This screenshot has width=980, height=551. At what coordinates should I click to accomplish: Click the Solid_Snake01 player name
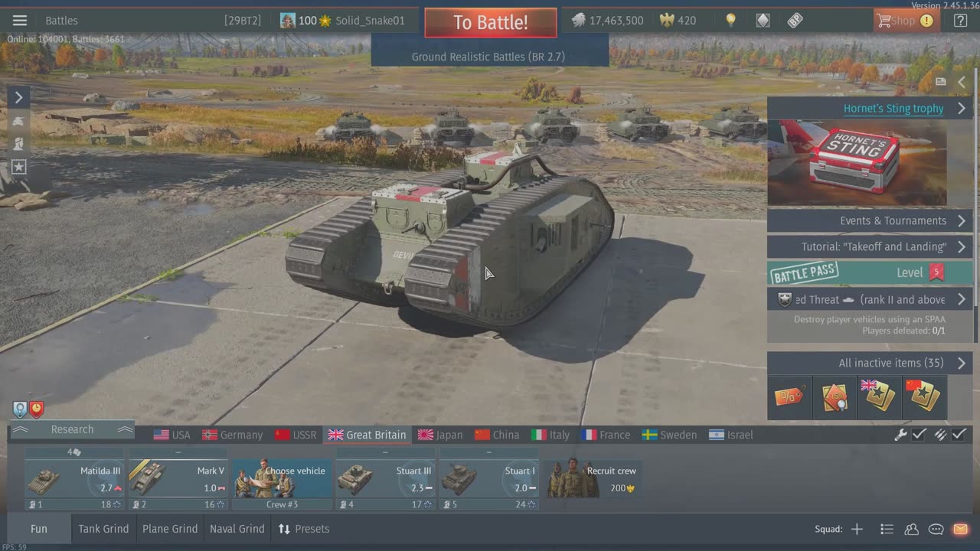point(370,21)
